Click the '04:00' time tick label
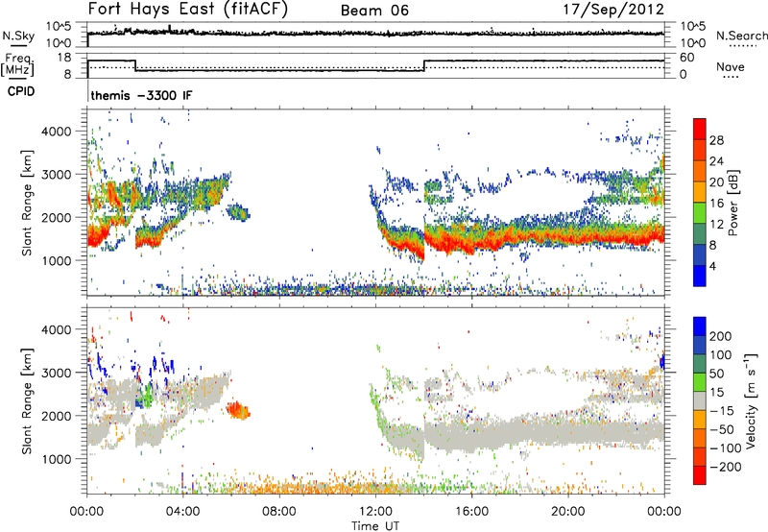 click(182, 512)
